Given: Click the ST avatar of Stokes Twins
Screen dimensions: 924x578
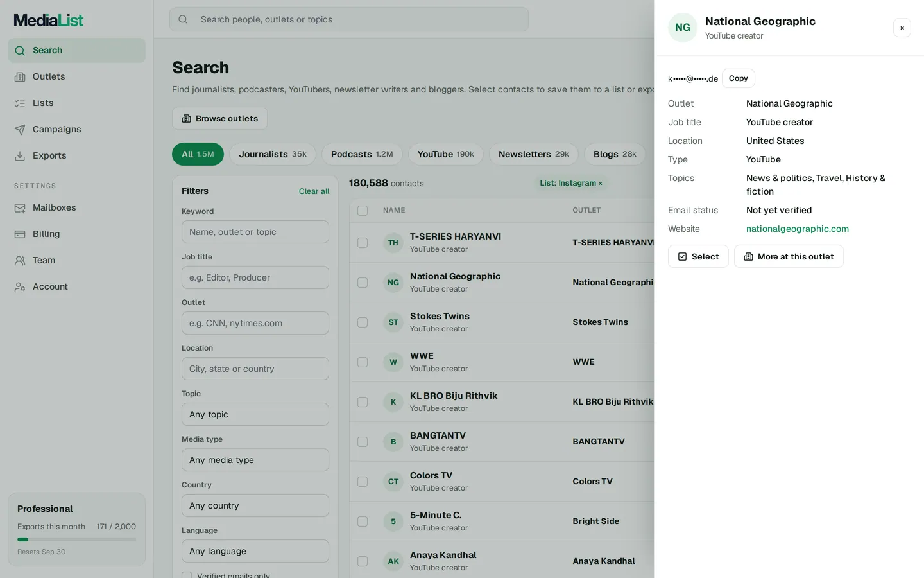Looking at the screenshot, I should (393, 322).
